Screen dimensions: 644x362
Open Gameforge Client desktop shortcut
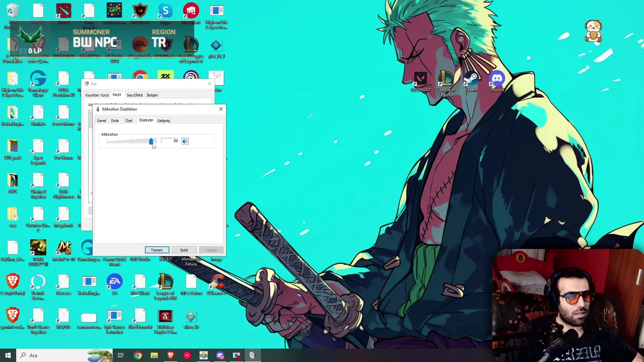click(x=38, y=84)
